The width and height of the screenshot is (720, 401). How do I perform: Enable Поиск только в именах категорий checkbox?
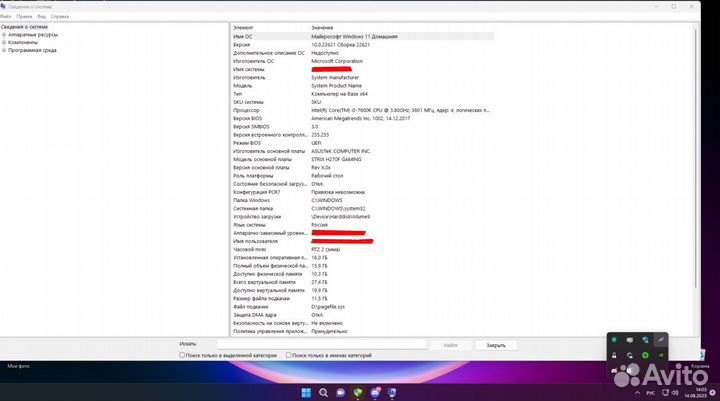tap(288, 355)
